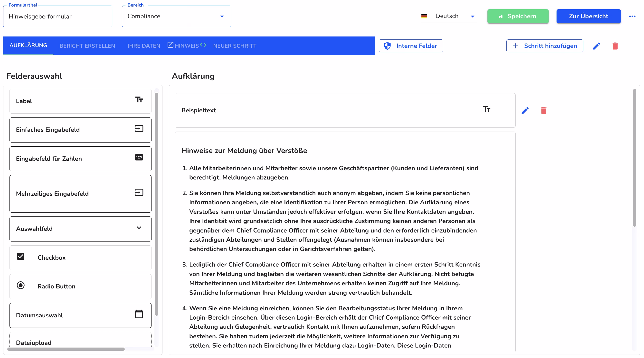Screen dimensions: 644x358
Task: Click the text-size icon in Label field
Action: (139, 100)
